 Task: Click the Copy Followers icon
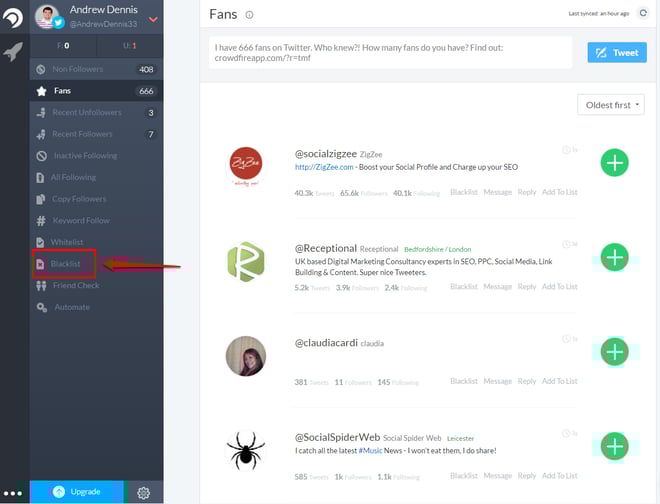41,199
